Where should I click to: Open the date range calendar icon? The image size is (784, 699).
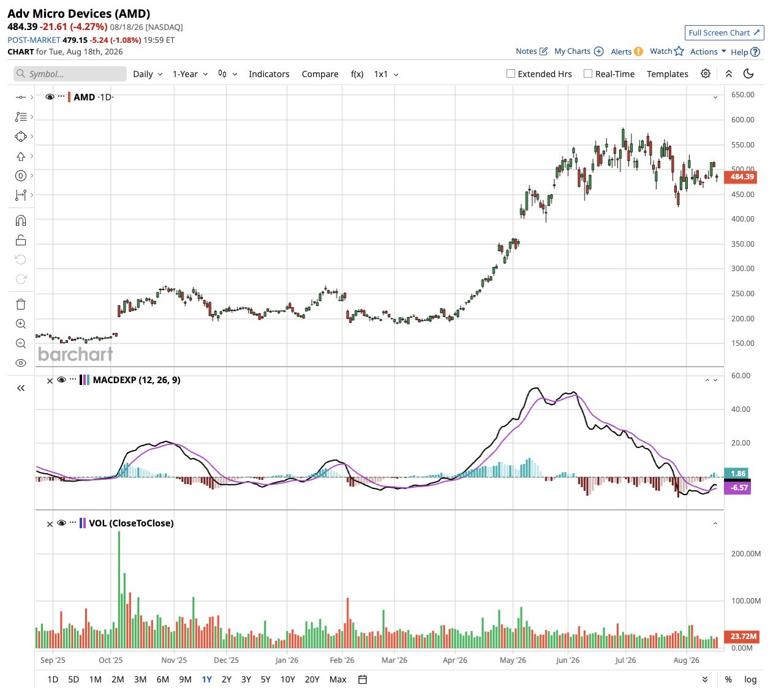point(363,679)
